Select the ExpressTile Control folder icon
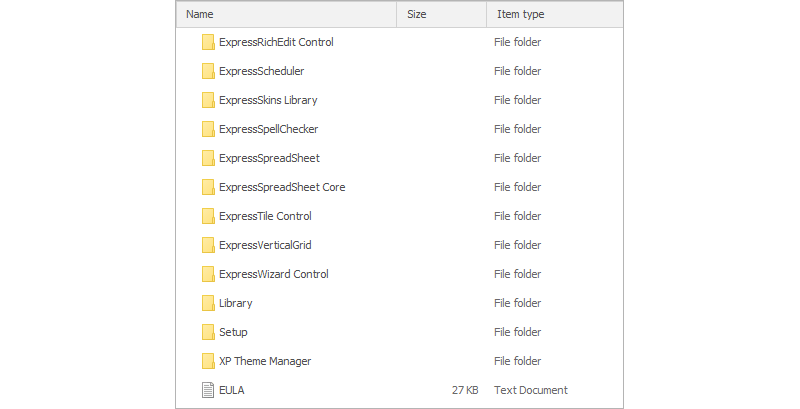The width and height of the screenshot is (800, 409). pos(208,216)
